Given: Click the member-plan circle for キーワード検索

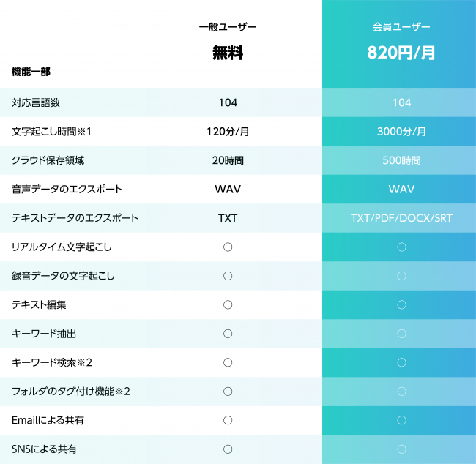Looking at the screenshot, I should coord(401,362).
